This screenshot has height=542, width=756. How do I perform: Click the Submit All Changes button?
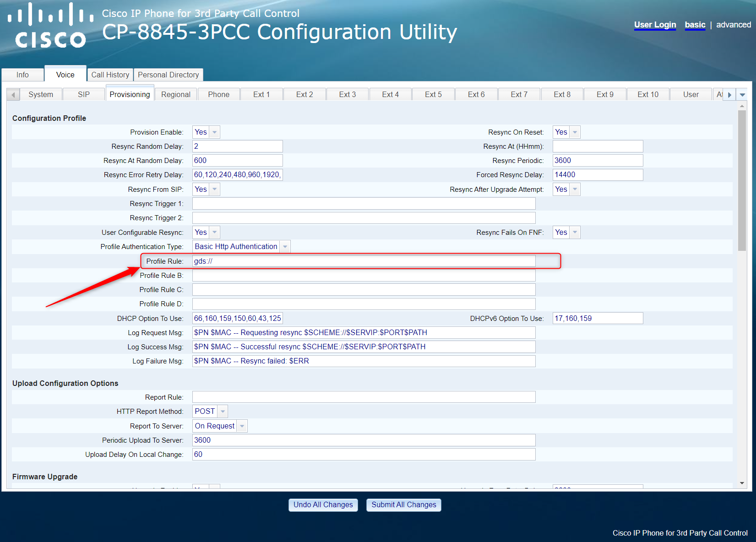coord(403,505)
